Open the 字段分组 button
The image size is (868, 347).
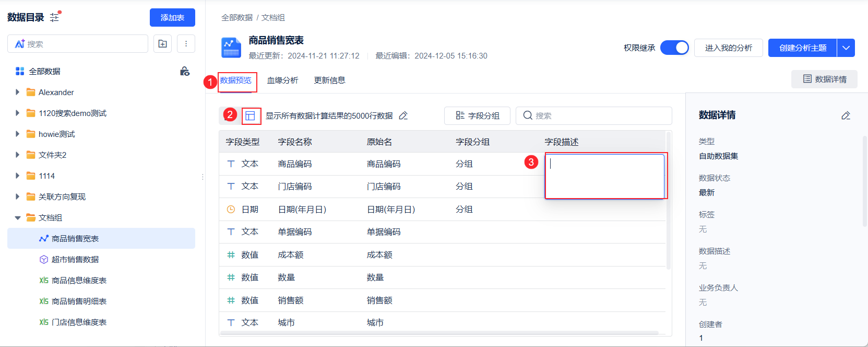[477, 115]
